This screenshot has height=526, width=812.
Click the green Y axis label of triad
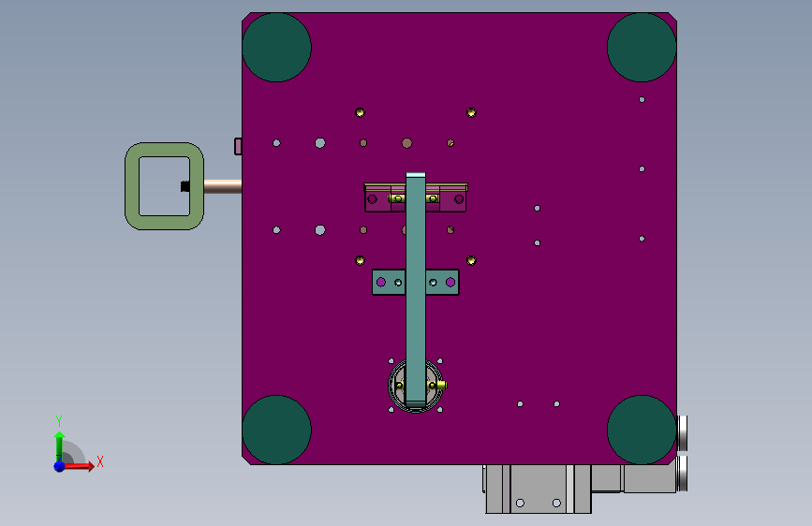pos(59,421)
